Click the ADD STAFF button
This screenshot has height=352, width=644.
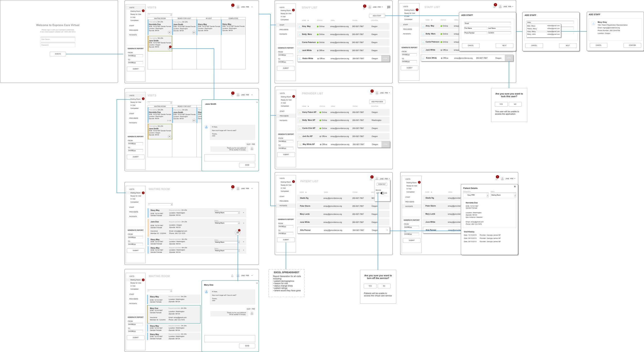tap(377, 16)
